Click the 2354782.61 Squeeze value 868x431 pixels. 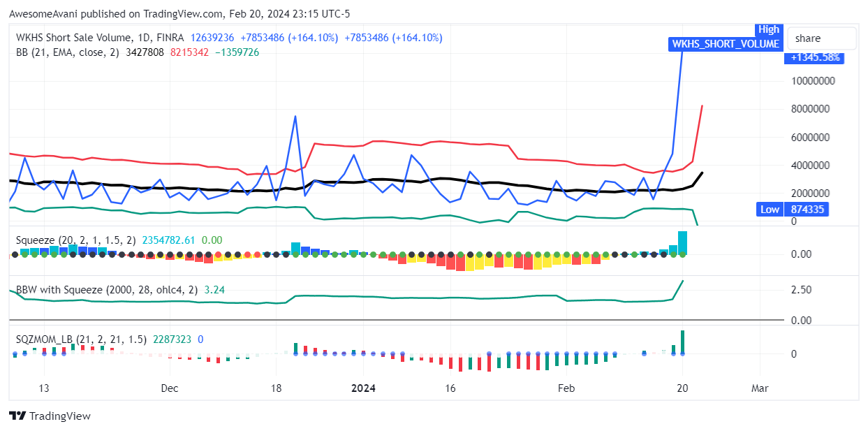(169, 240)
